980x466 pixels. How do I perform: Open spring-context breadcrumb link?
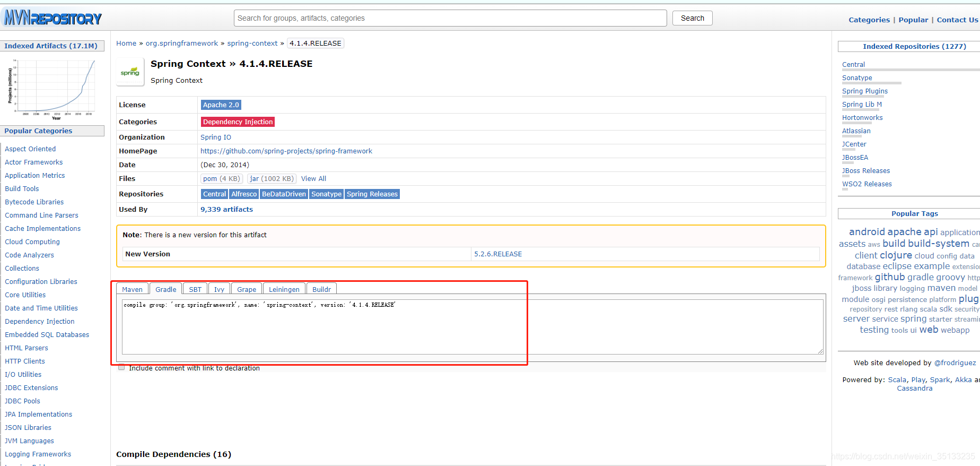(252, 44)
